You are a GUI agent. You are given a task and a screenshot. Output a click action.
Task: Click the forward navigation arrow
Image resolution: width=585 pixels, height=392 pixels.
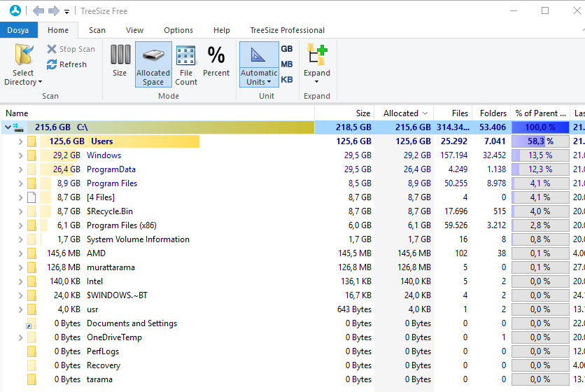point(54,10)
